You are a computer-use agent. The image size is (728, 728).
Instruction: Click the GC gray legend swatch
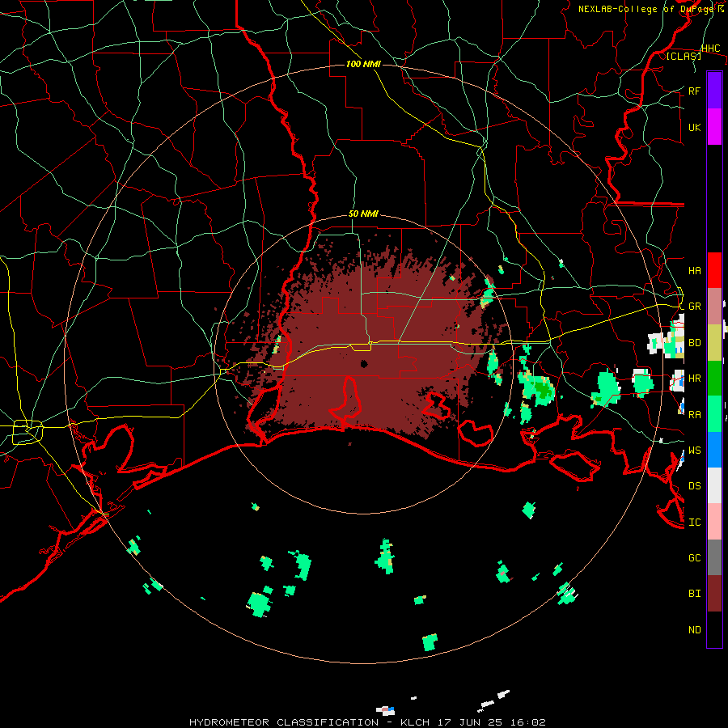click(714, 557)
